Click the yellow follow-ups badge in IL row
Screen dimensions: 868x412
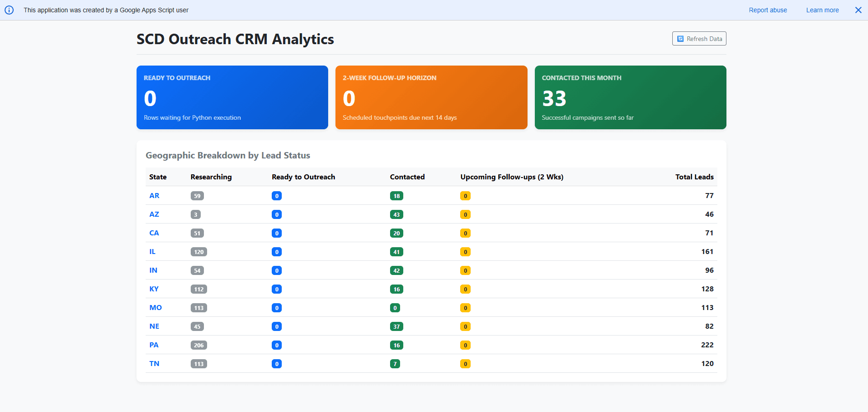click(465, 252)
